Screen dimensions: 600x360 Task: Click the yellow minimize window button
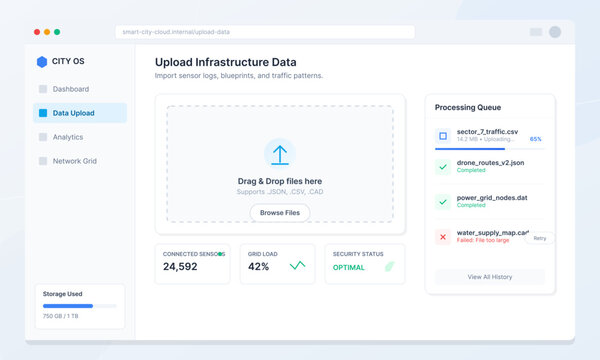pyautogui.click(x=47, y=32)
